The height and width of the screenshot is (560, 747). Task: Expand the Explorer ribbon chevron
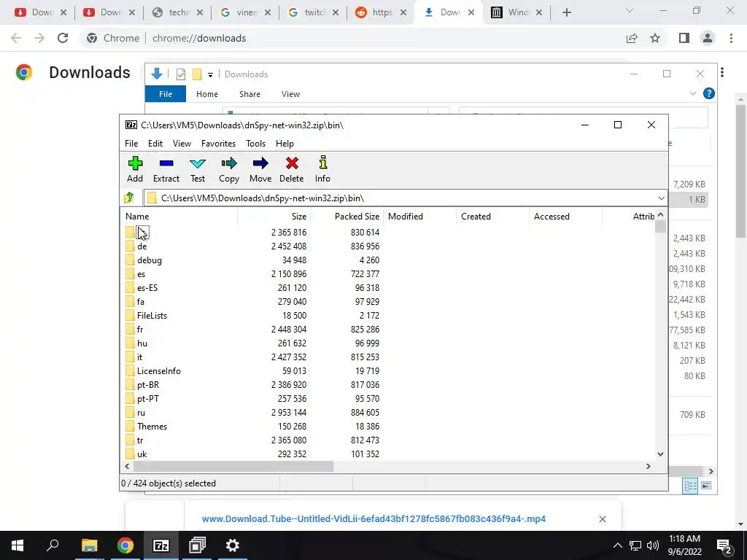click(693, 94)
